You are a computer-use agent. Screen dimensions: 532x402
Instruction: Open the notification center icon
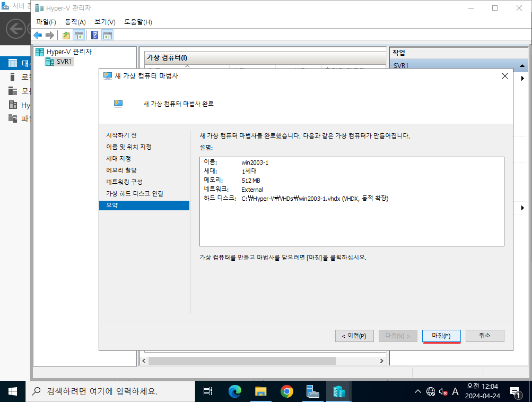pos(516,392)
